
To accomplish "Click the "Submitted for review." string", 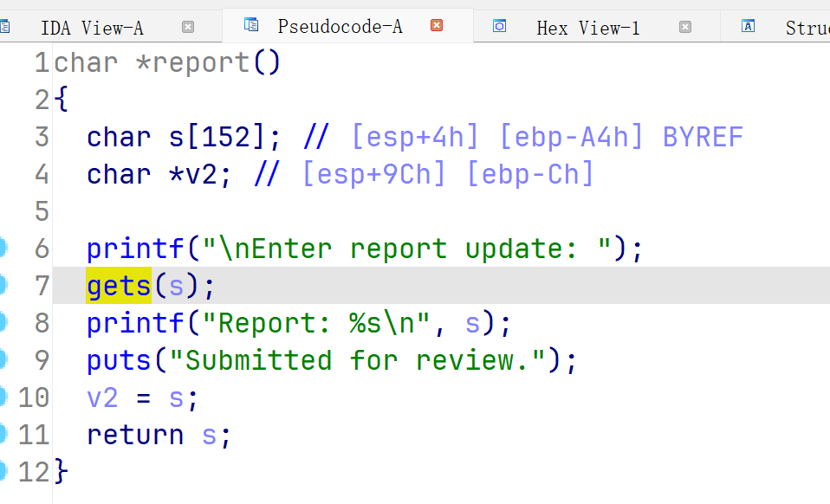I will [357, 360].
